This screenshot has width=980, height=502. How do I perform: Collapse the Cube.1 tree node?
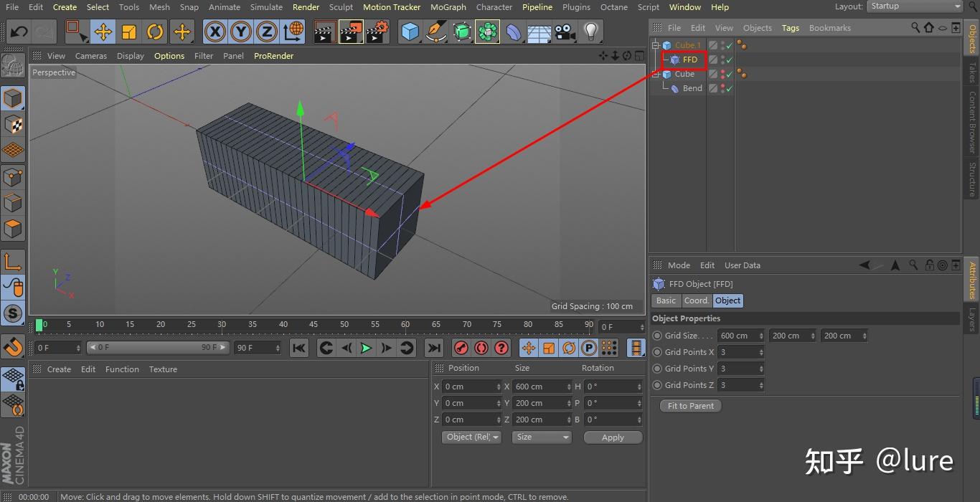click(655, 45)
